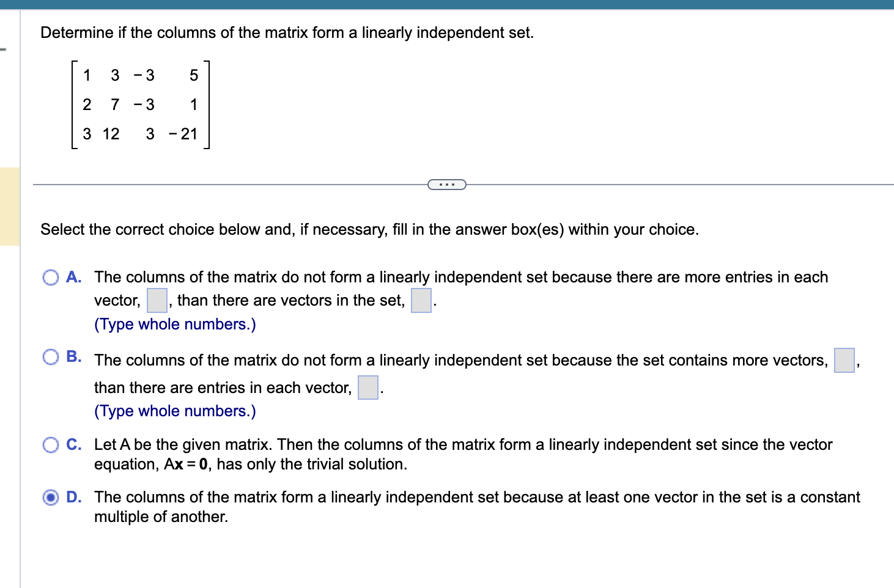Select the radio button for choice D
The height and width of the screenshot is (588, 894).
click(x=51, y=498)
